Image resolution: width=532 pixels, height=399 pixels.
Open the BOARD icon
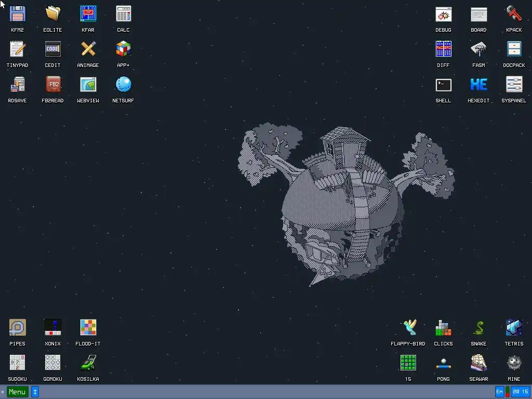click(478, 14)
